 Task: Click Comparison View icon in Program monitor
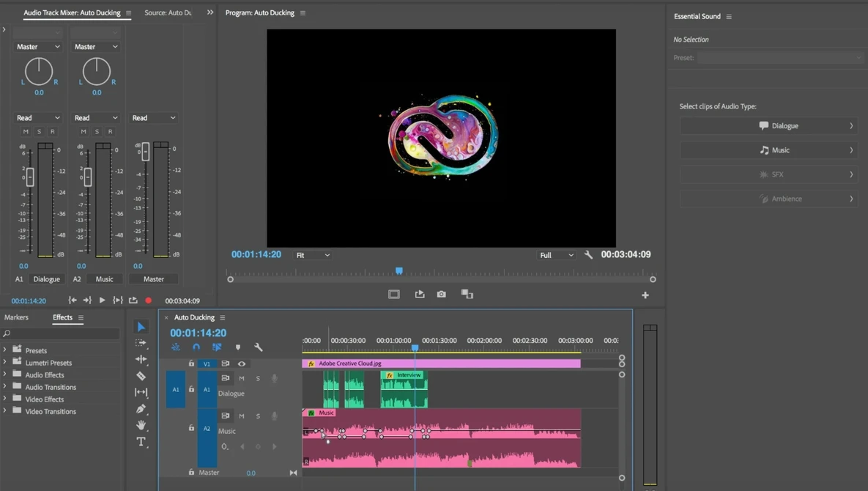(x=467, y=294)
